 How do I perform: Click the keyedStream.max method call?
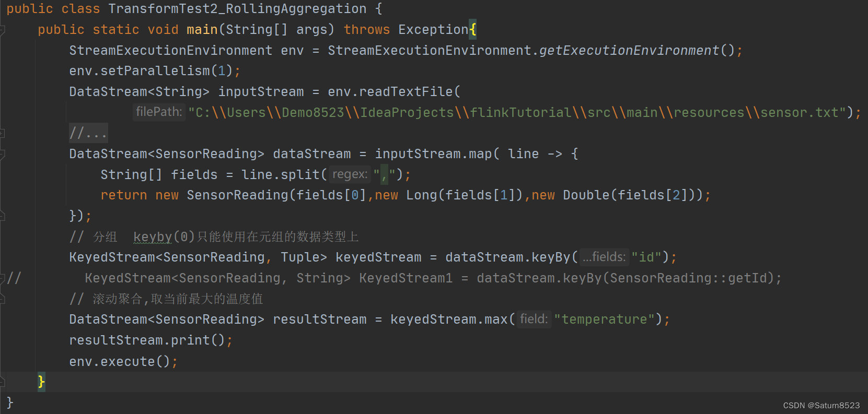449,320
